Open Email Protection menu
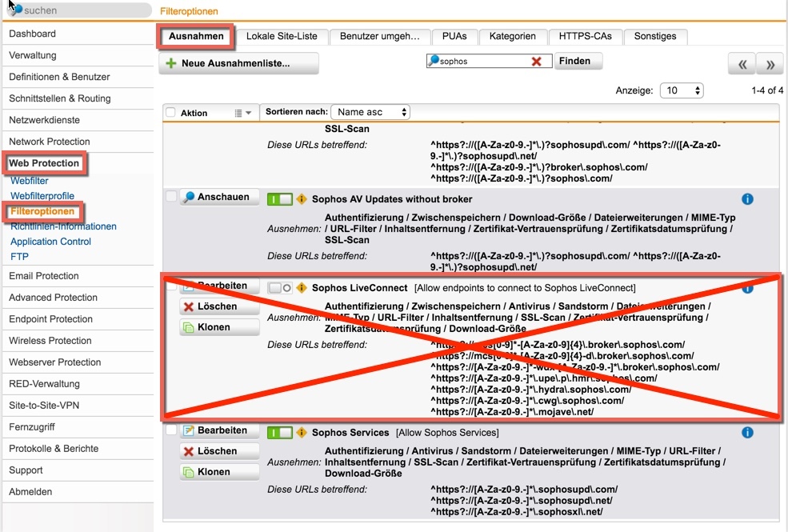The image size is (788, 532). [78, 276]
